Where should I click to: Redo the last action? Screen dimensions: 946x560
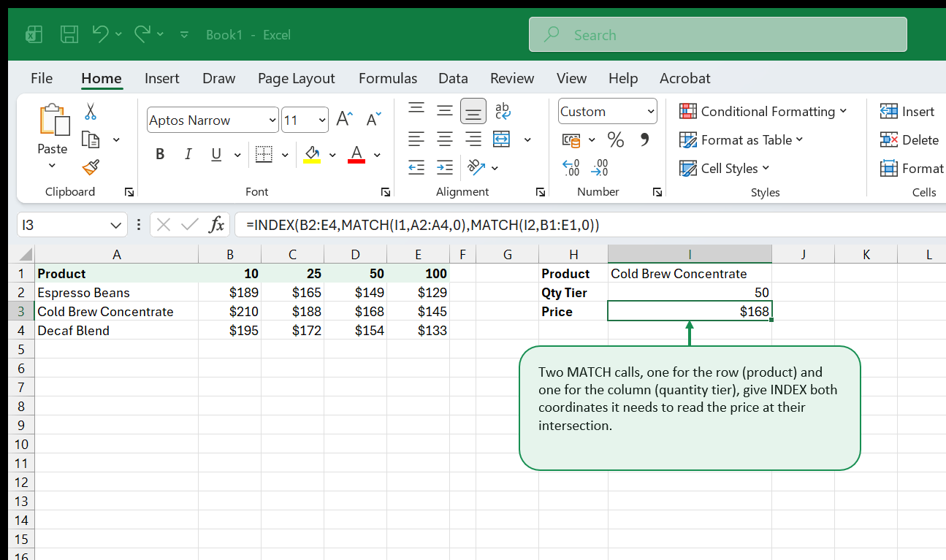[142, 34]
